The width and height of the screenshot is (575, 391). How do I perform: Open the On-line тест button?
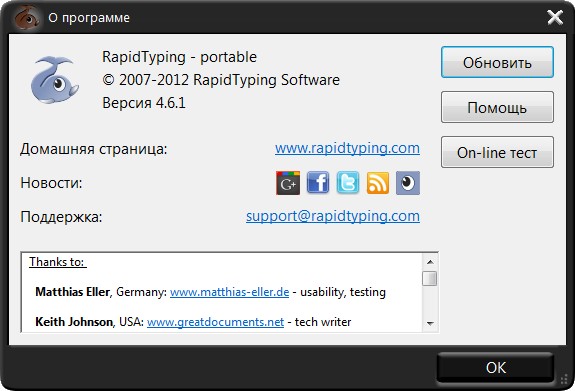(497, 152)
